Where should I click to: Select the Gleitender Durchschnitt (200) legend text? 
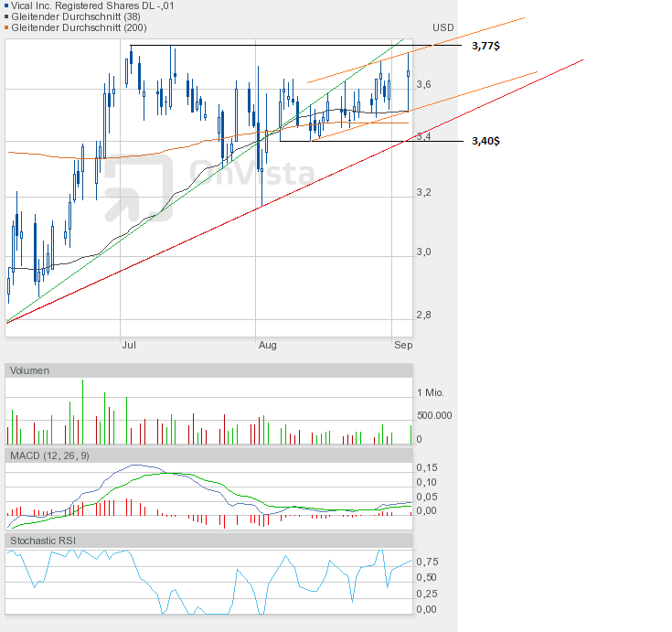point(72,27)
